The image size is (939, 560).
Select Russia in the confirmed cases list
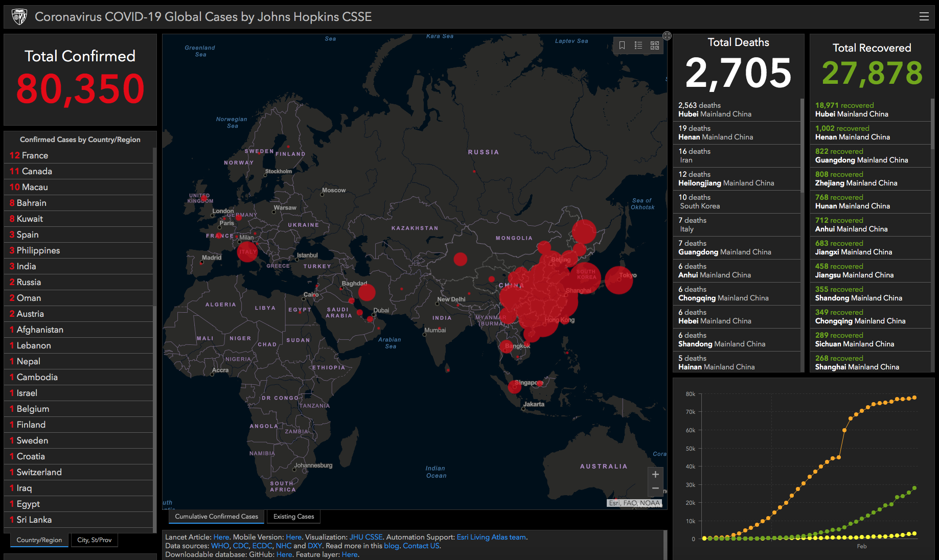[x=78, y=282]
